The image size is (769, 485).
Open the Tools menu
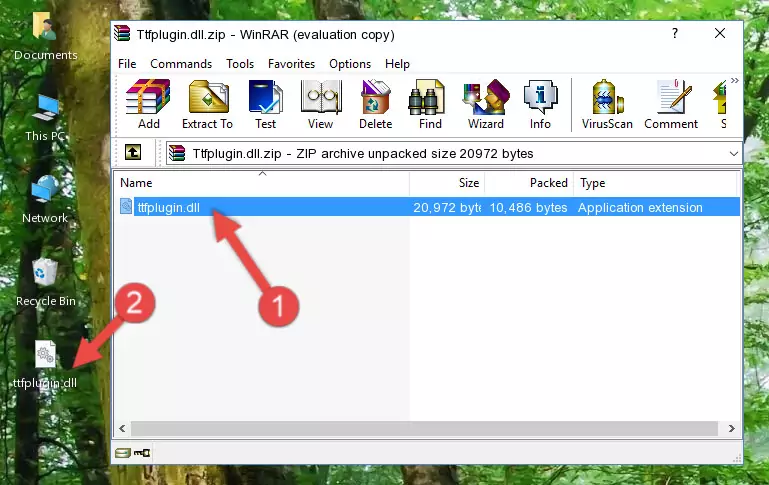[x=240, y=64]
